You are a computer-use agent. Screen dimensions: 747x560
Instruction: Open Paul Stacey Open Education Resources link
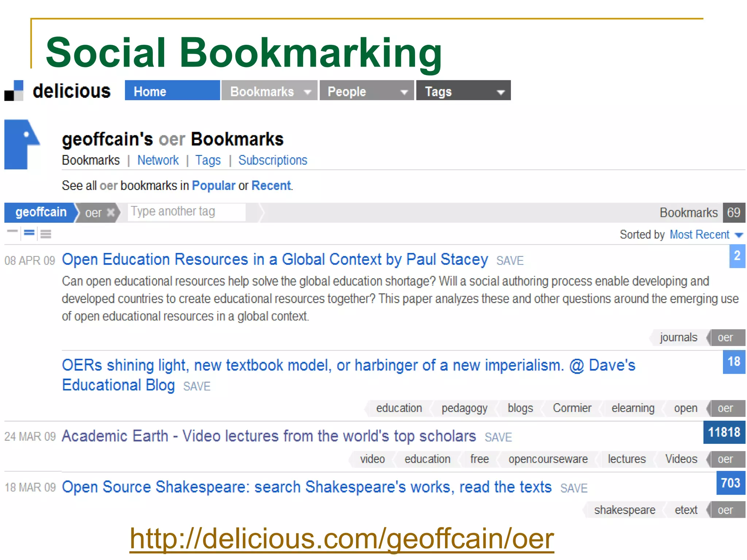tap(275, 260)
